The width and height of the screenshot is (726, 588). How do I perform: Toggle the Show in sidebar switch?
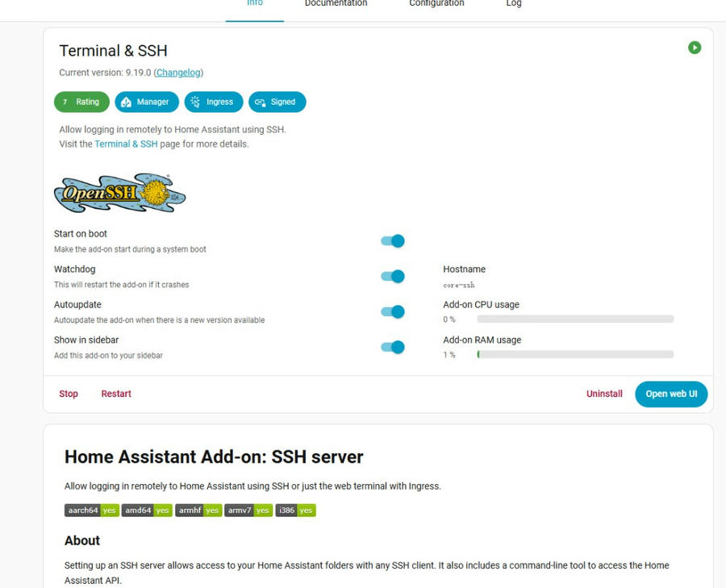pyautogui.click(x=393, y=348)
